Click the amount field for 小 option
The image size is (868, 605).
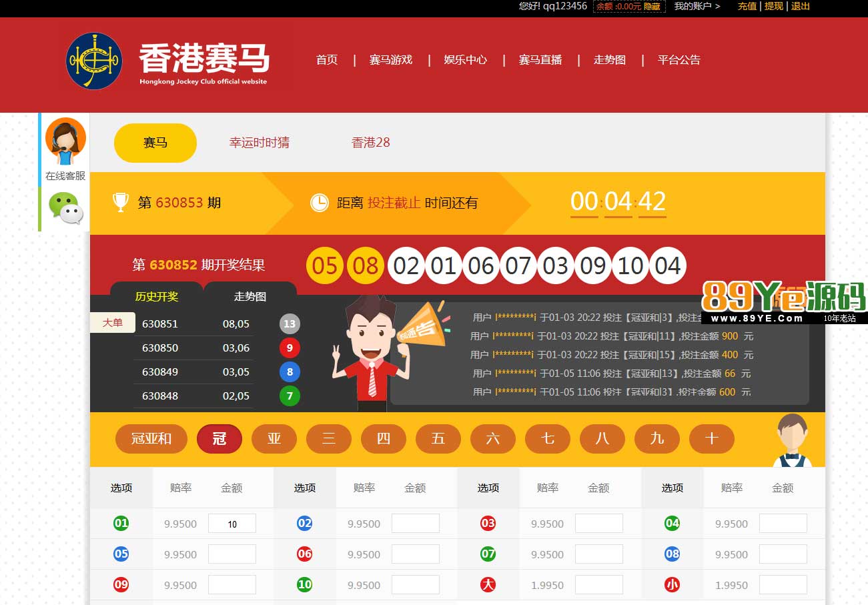point(783,585)
